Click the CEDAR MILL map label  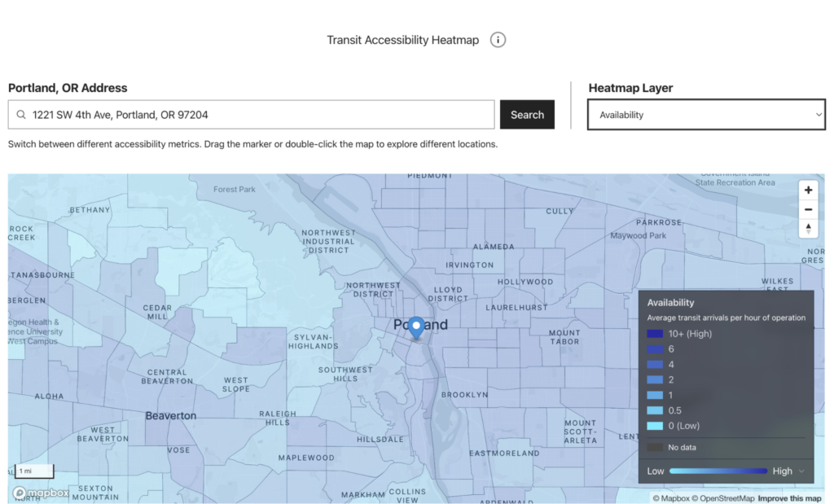pyautogui.click(x=157, y=312)
